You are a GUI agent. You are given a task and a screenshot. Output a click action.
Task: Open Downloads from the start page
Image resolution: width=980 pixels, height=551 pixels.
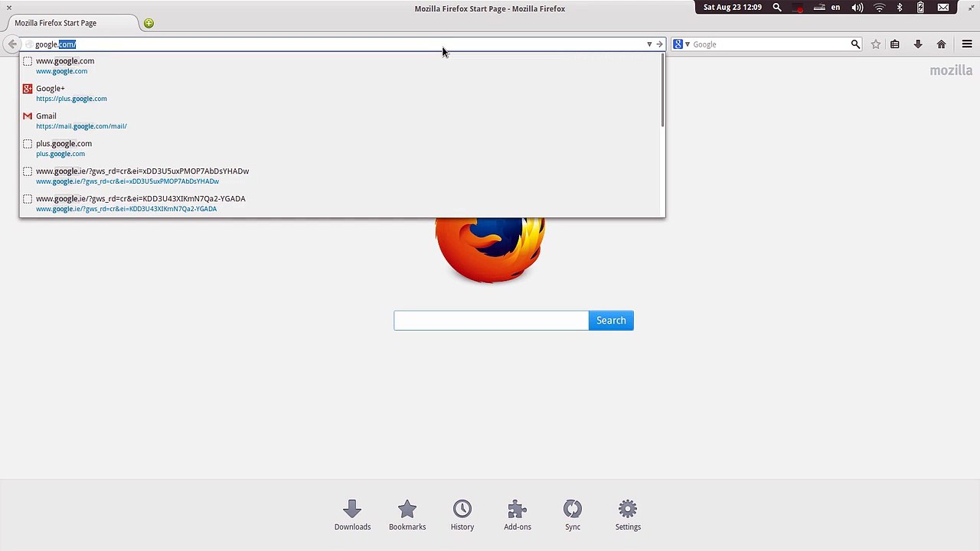tap(352, 515)
